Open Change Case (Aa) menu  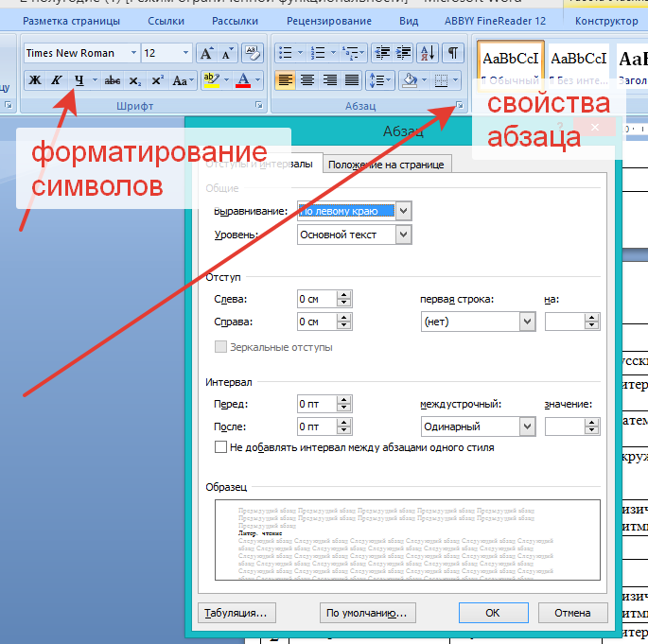[x=183, y=80]
